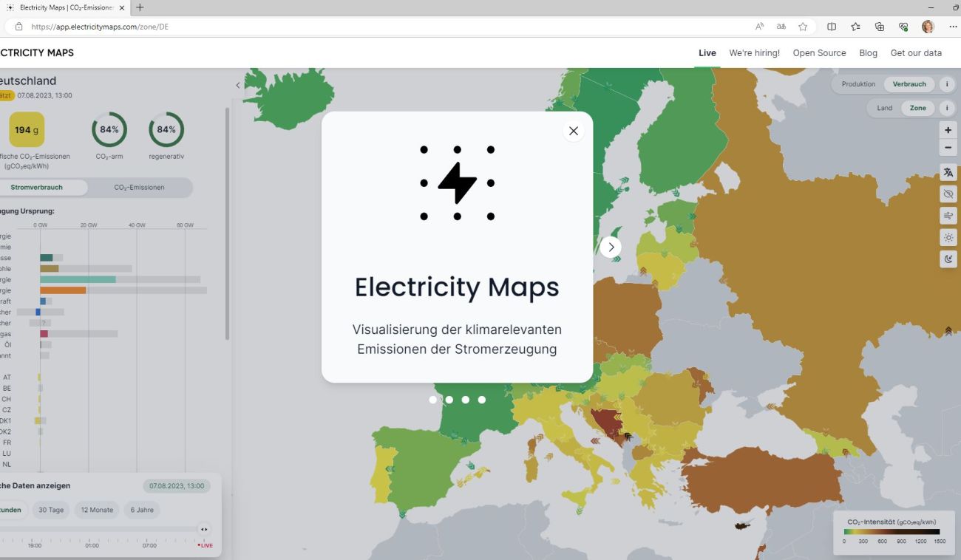961x560 pixels.
Task: Click the browser address bar URL
Action: pos(99,27)
